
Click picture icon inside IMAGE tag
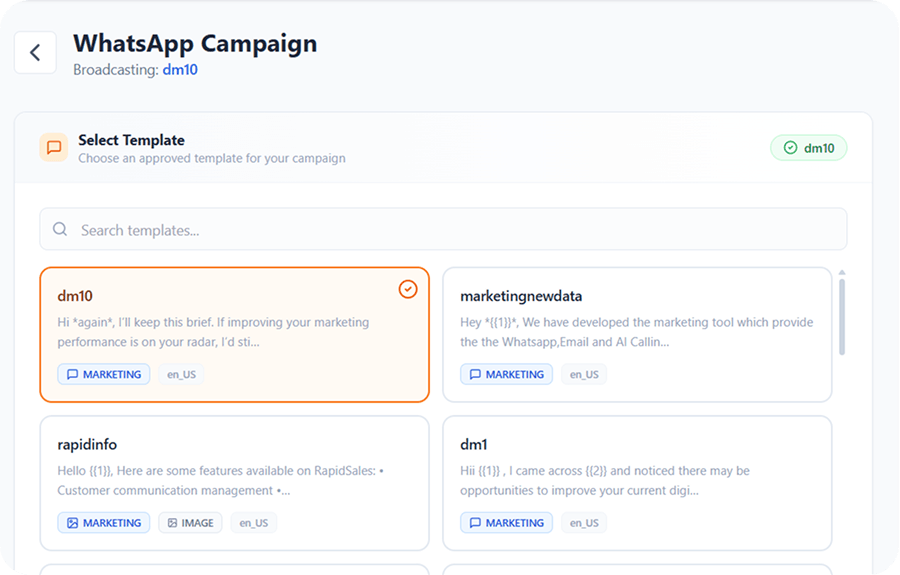tap(172, 523)
